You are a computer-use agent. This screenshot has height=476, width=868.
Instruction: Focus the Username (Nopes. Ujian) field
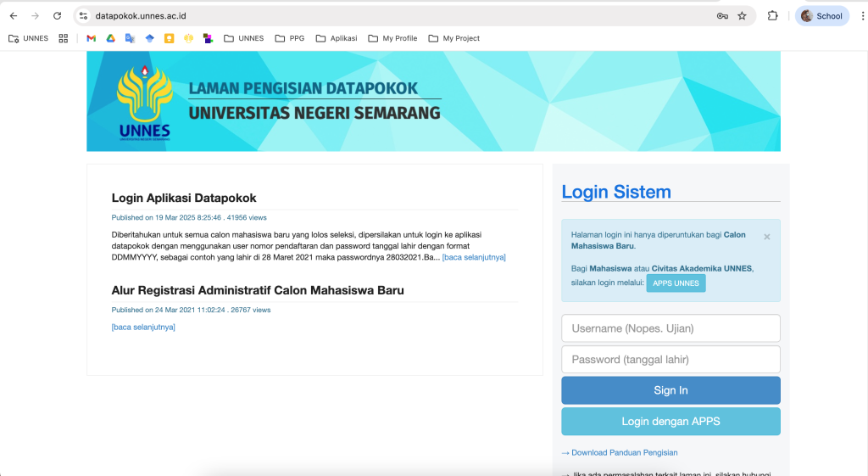[x=670, y=328]
